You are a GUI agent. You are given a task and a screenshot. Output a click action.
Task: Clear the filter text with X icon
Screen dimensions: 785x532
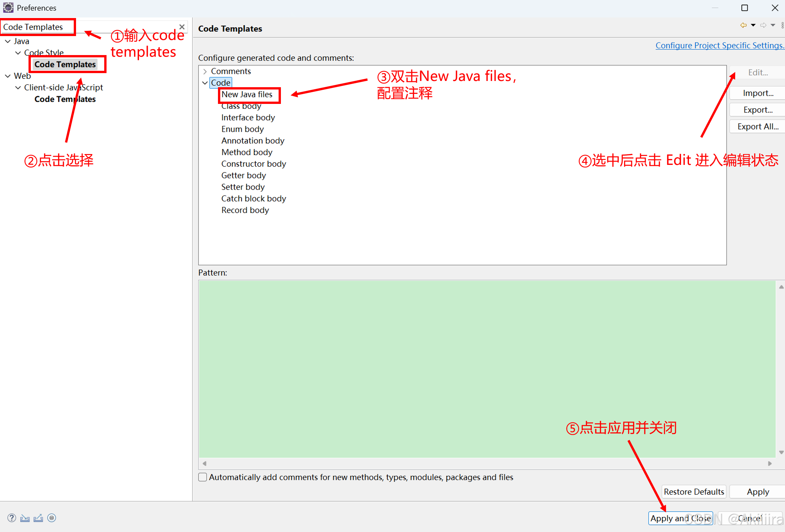click(x=182, y=27)
